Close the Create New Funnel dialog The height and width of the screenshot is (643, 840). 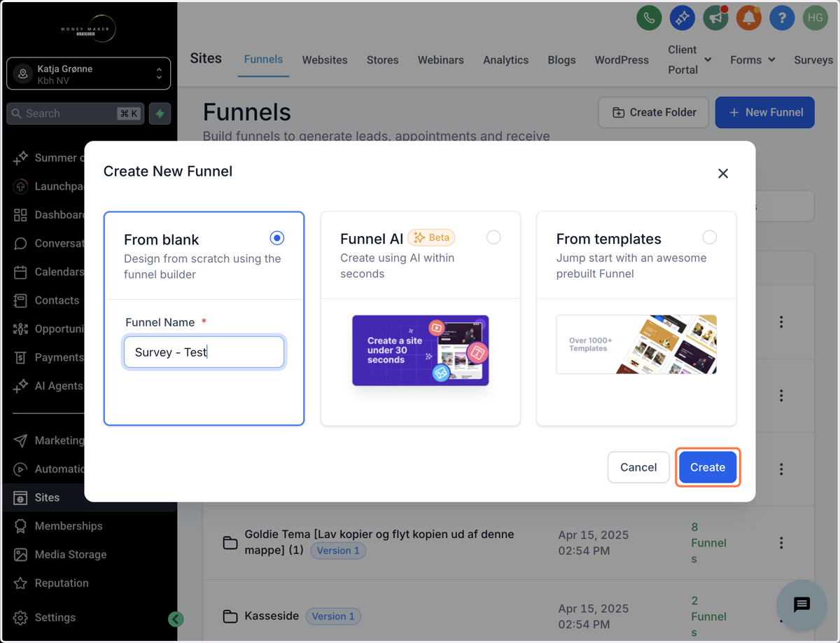(723, 173)
